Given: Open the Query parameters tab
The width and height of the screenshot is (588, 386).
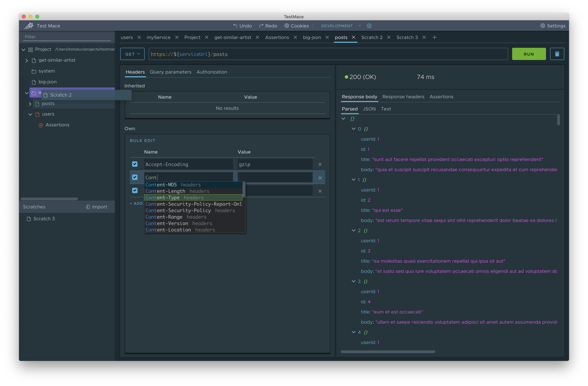Looking at the screenshot, I should pyautogui.click(x=171, y=72).
